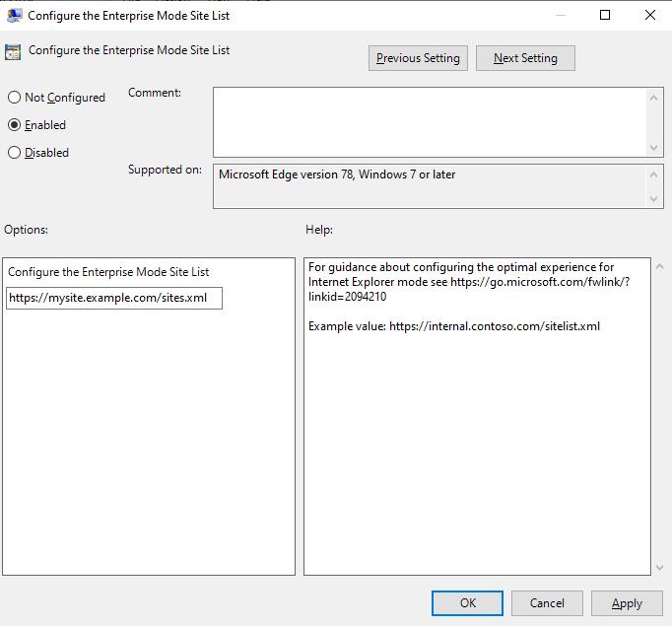This screenshot has width=672, height=626.
Task: Click into the Comment text box
Action: [430, 122]
